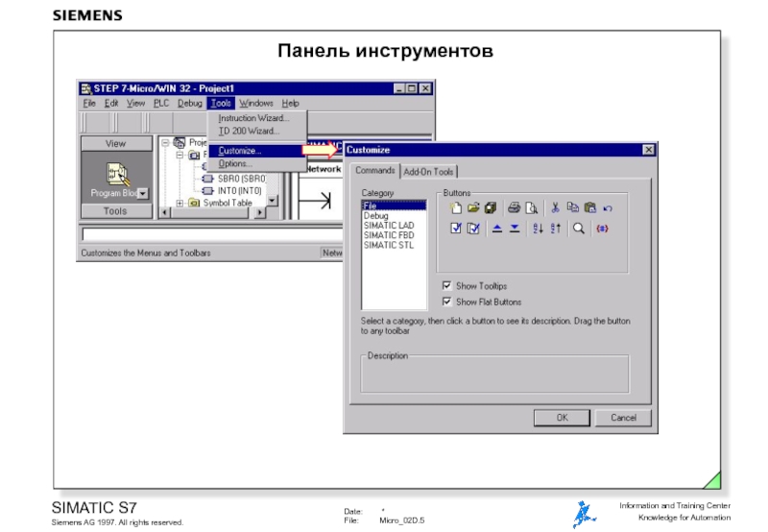
Task: Click the Sort A-Z ascending icon
Action: tap(538, 229)
